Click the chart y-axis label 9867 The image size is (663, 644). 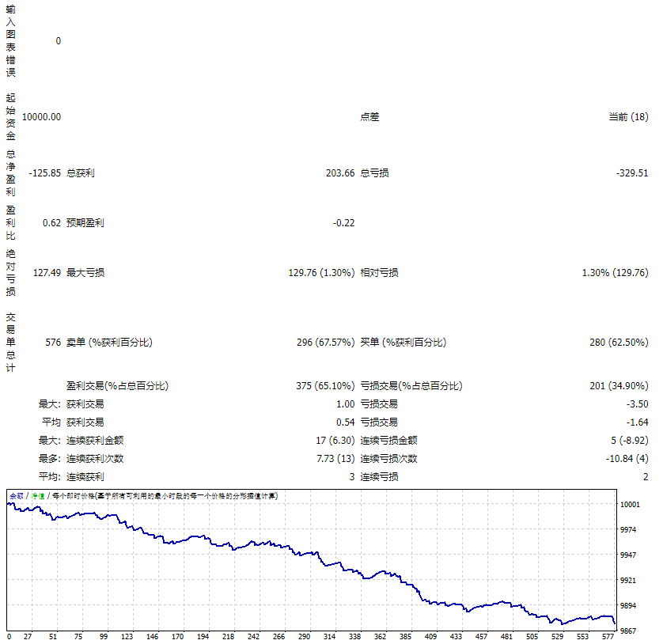(x=628, y=631)
